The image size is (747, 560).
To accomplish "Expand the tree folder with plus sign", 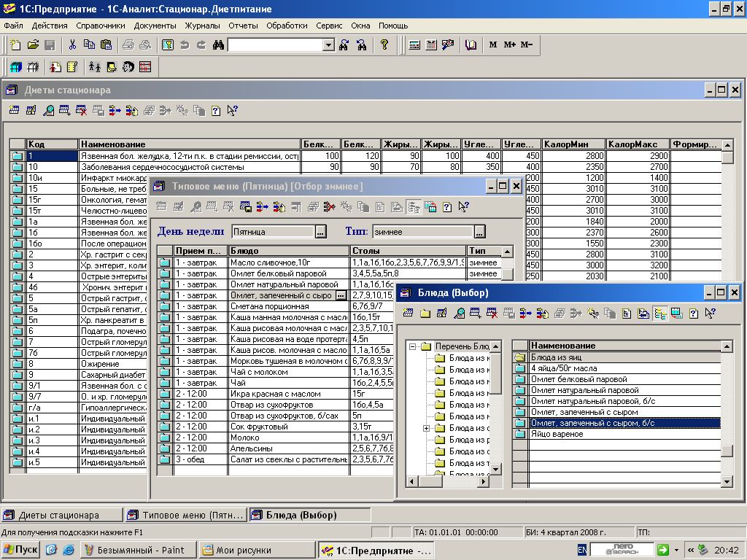I will [426, 428].
